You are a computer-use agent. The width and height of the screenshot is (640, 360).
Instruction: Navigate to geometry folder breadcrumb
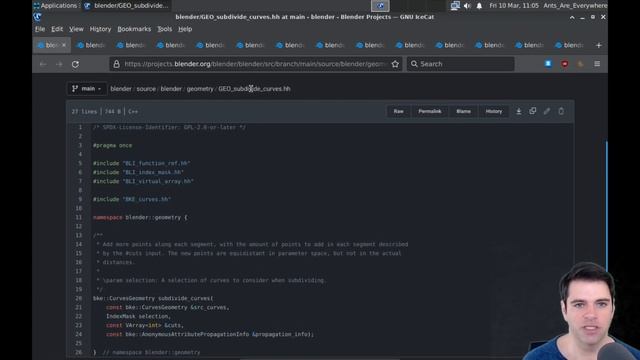[x=200, y=89]
